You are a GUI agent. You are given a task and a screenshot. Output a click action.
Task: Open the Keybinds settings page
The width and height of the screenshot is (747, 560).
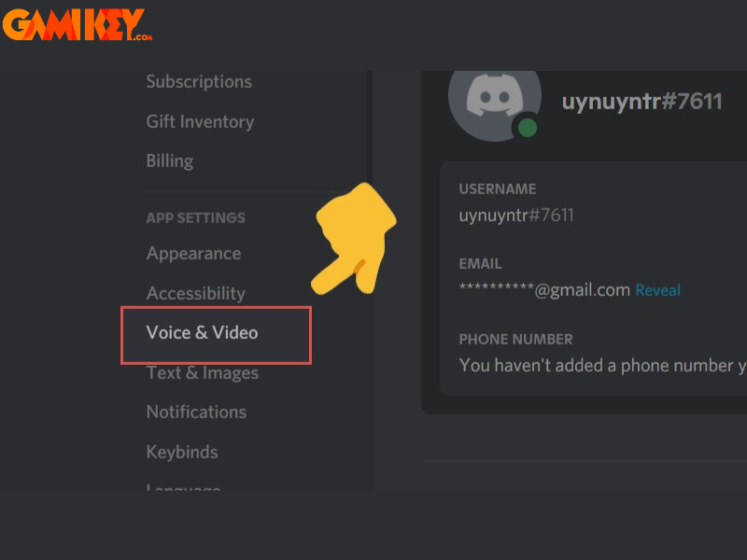[x=181, y=452]
